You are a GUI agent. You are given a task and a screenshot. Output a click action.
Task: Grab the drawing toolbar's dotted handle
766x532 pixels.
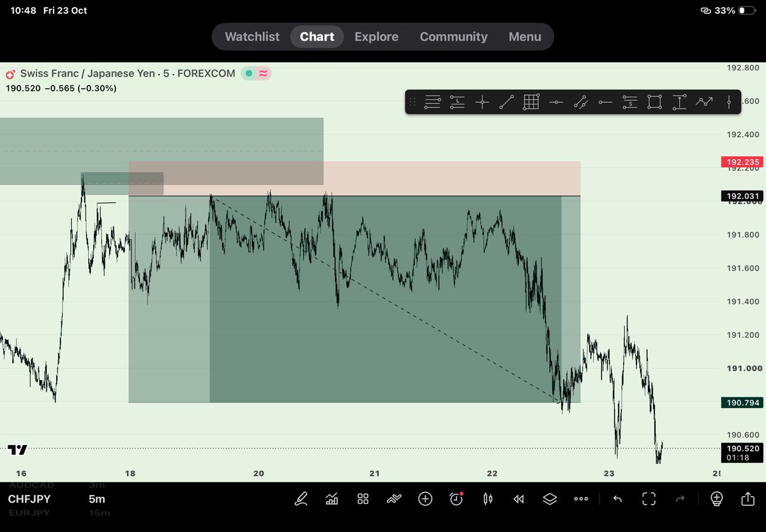tap(412, 102)
